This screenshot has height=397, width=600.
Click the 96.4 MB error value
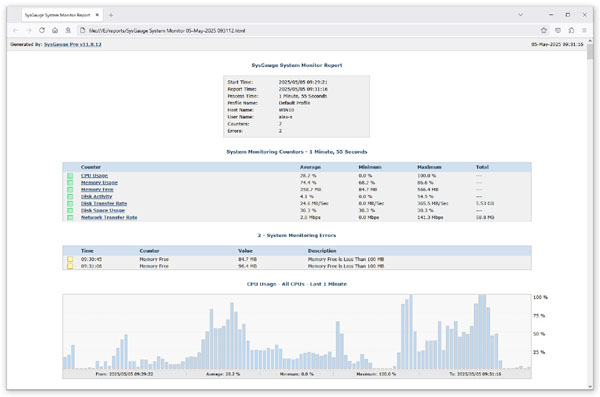247,266
